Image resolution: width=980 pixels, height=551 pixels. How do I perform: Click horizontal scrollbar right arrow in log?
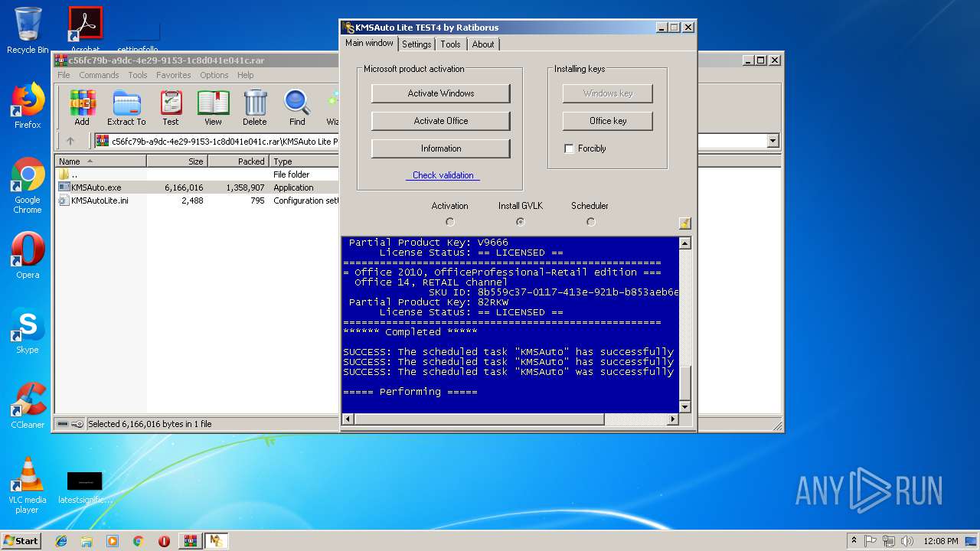coord(673,419)
